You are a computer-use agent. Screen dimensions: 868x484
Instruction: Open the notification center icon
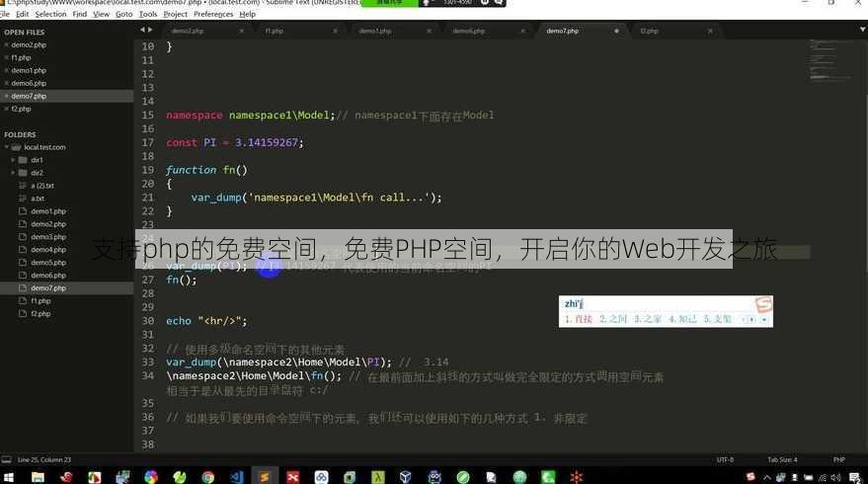click(855, 477)
